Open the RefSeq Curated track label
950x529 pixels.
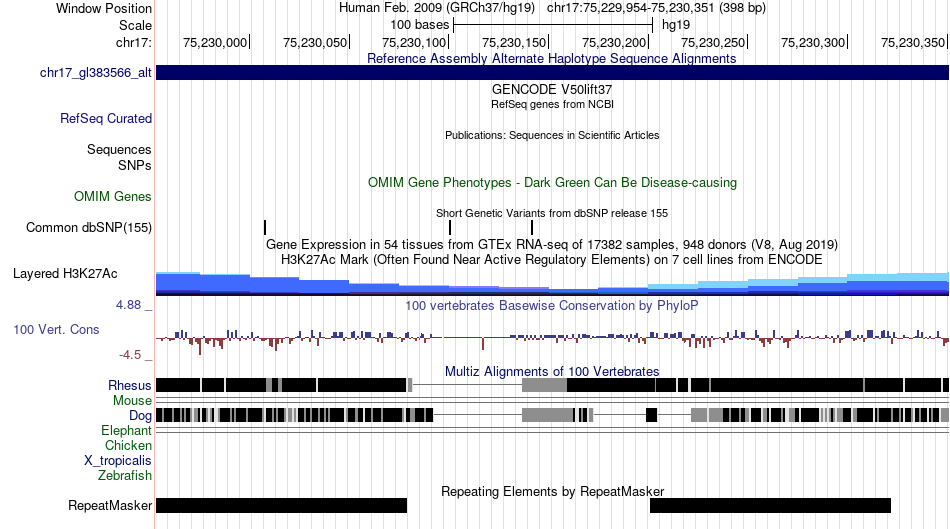click(x=106, y=118)
